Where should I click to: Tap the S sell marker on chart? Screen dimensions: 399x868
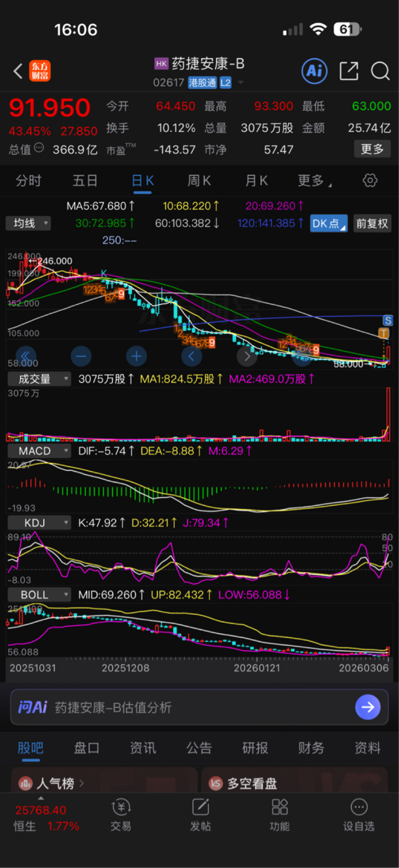(x=388, y=320)
